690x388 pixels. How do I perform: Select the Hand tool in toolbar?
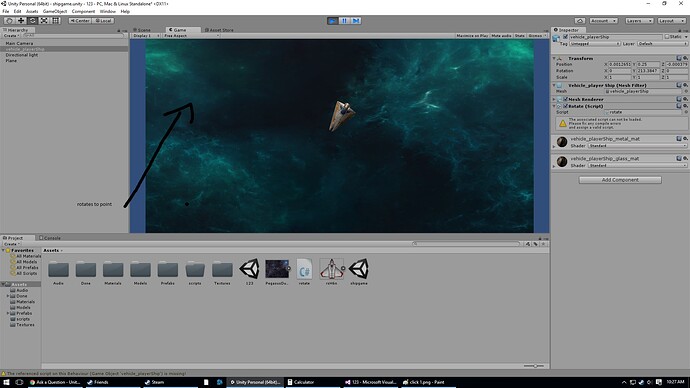(x=9, y=21)
